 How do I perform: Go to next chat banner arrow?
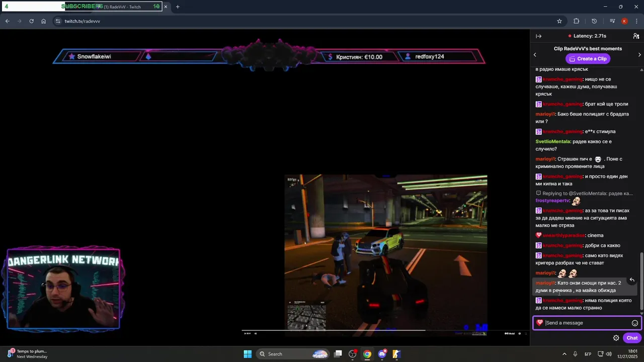(639, 54)
